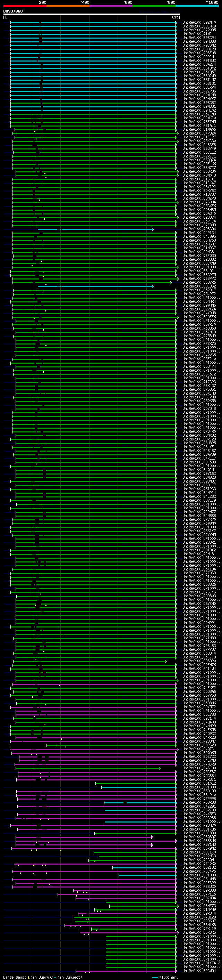Select hit label UniRef100_B9RUW8
Image resolution: width=222 pixels, height=980 pixels.
(199, 890)
